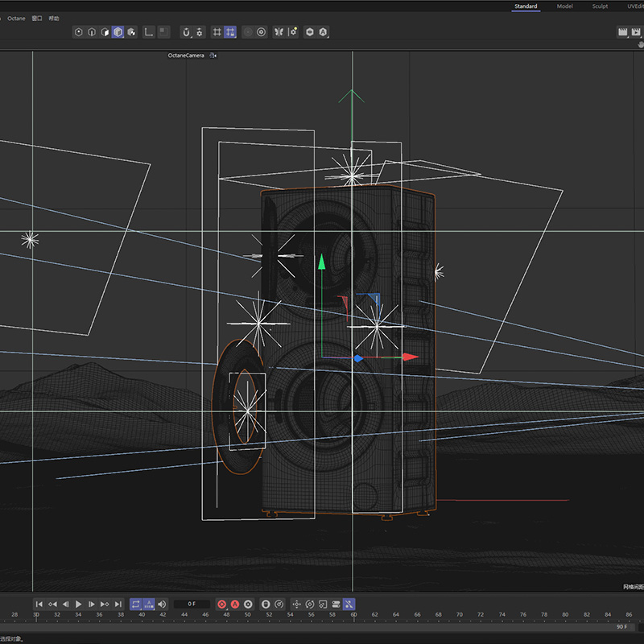Toggle sound during playback speaker icon
The image size is (644, 644).
pos(162,604)
